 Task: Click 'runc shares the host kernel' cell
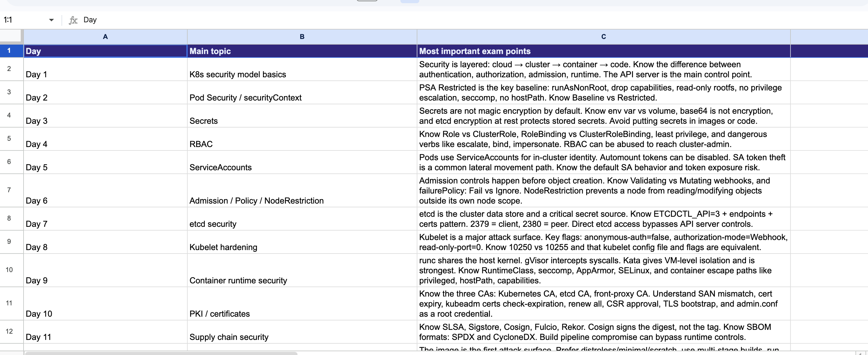(x=603, y=270)
